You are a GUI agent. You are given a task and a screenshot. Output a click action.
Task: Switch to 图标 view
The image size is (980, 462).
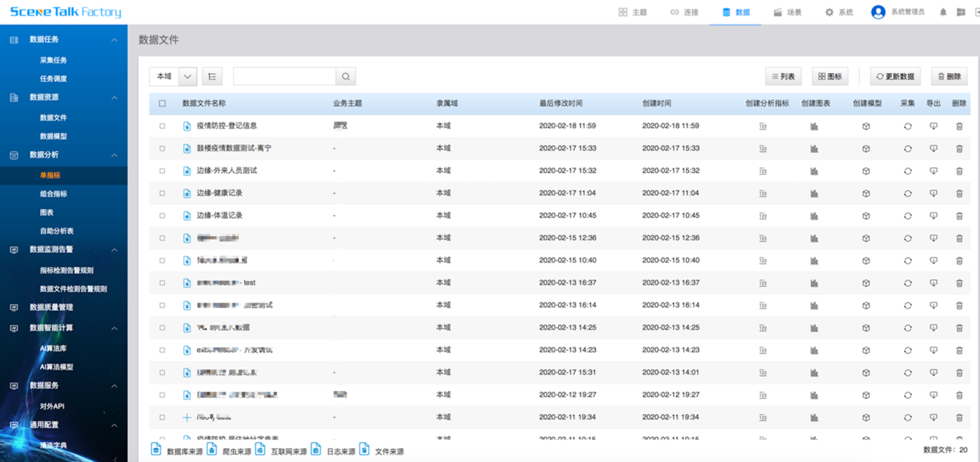[x=830, y=76]
